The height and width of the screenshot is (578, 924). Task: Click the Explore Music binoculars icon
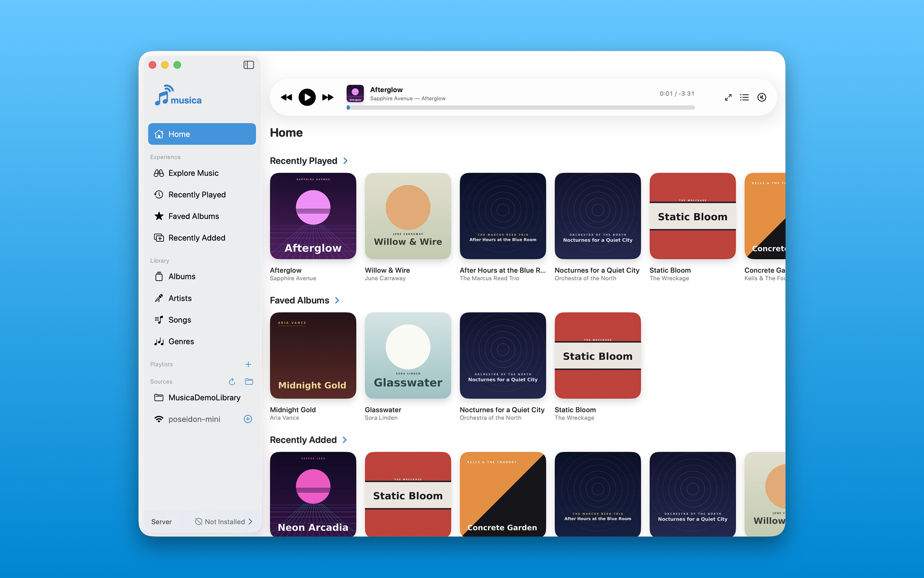[x=159, y=173]
